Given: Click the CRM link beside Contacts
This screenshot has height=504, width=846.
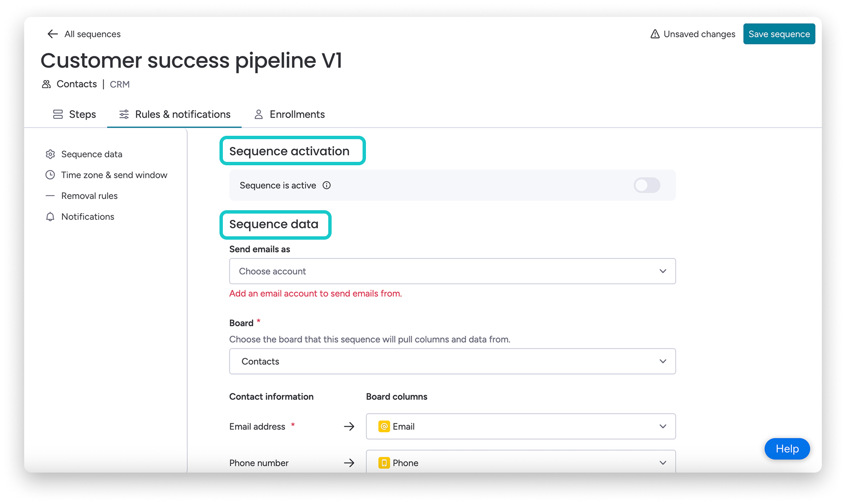Looking at the screenshot, I should (119, 85).
